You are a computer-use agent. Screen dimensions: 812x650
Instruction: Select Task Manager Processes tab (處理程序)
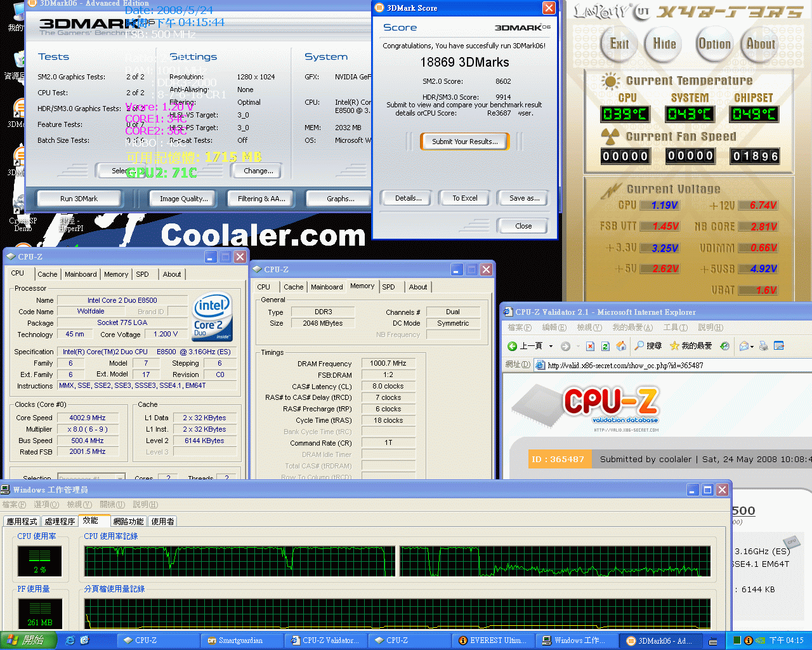[60, 521]
